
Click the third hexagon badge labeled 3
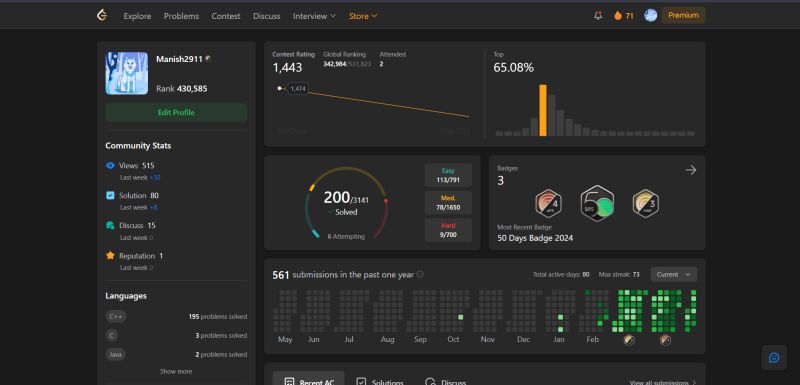point(645,203)
